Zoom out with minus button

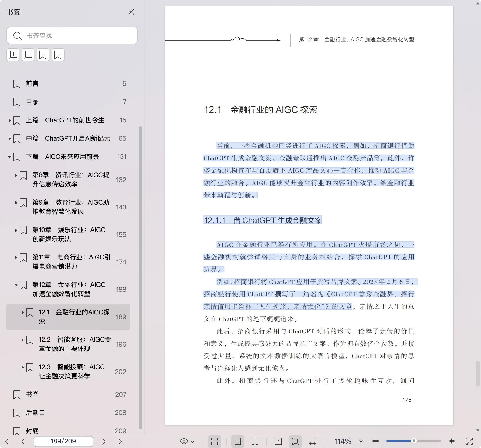[376, 441]
